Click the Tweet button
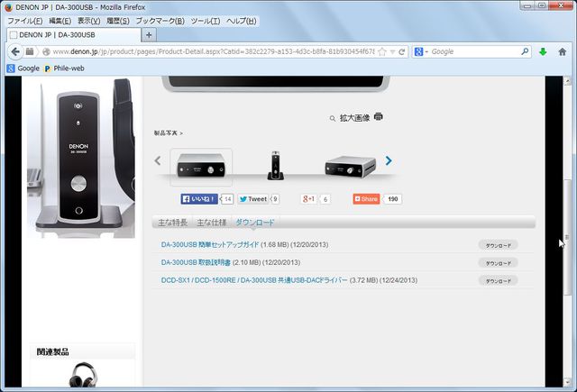Image resolution: width=577 pixels, height=392 pixels. 252,199
